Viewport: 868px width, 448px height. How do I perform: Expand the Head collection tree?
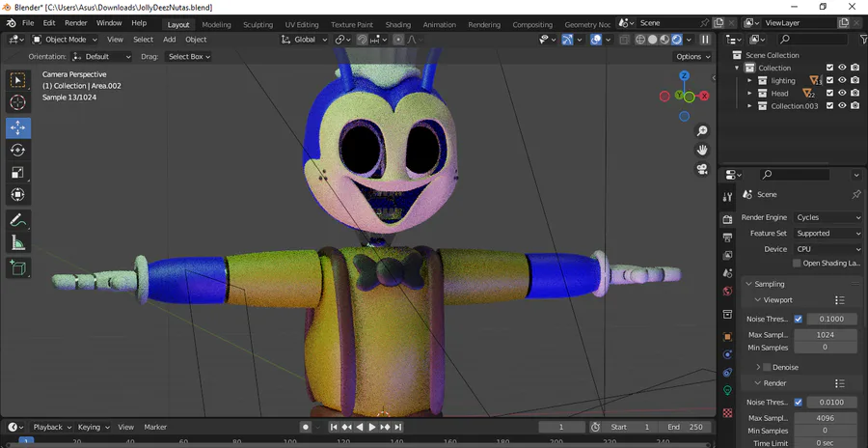click(750, 93)
